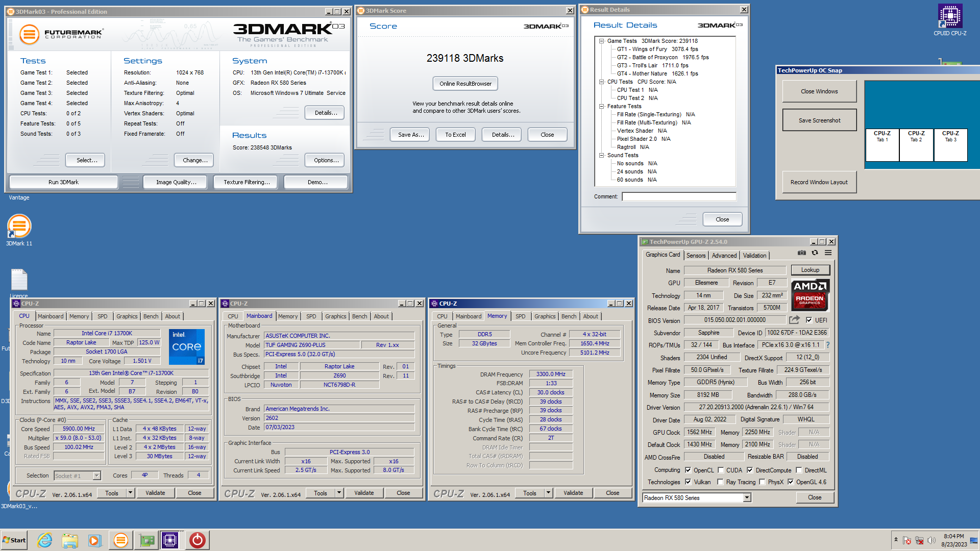Image resolution: width=980 pixels, height=551 pixels.
Task: Click "GT4 - Mother Nature 1626.1 fps" row
Action: tap(657, 73)
